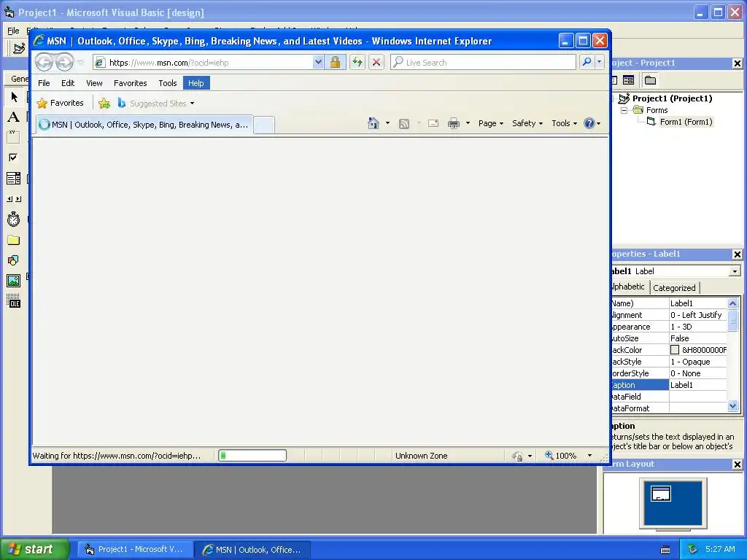The height and width of the screenshot is (560, 747).
Task: Switch to MSN Internet Explorer taskbar button
Action: pos(253,549)
